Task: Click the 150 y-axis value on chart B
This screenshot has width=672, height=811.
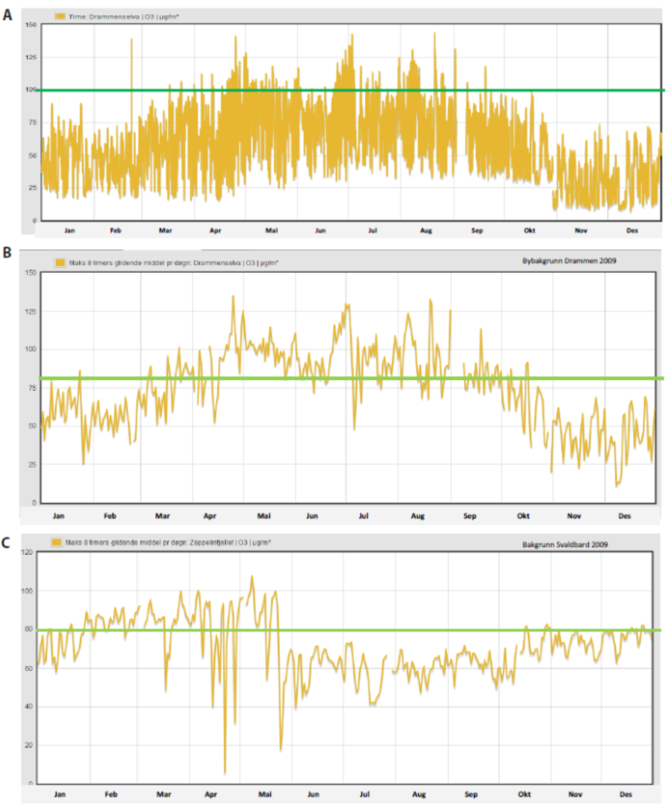Action: pos(30,272)
